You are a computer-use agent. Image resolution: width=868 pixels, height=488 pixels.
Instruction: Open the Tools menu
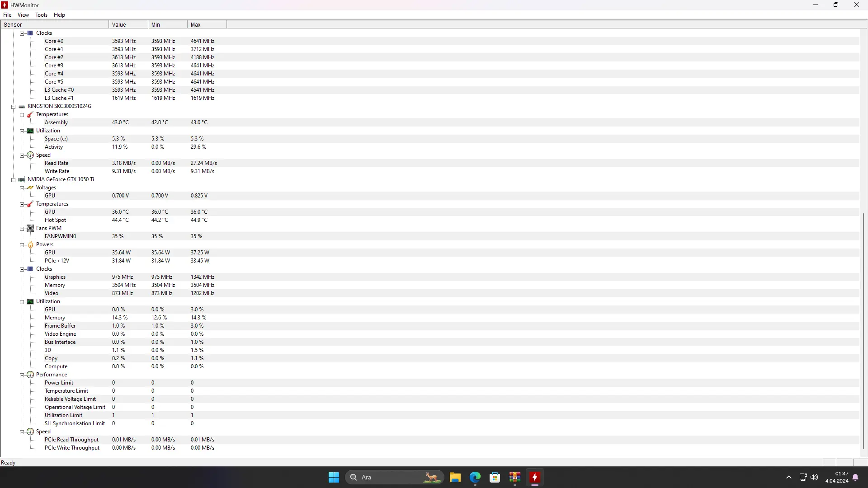[x=41, y=15]
